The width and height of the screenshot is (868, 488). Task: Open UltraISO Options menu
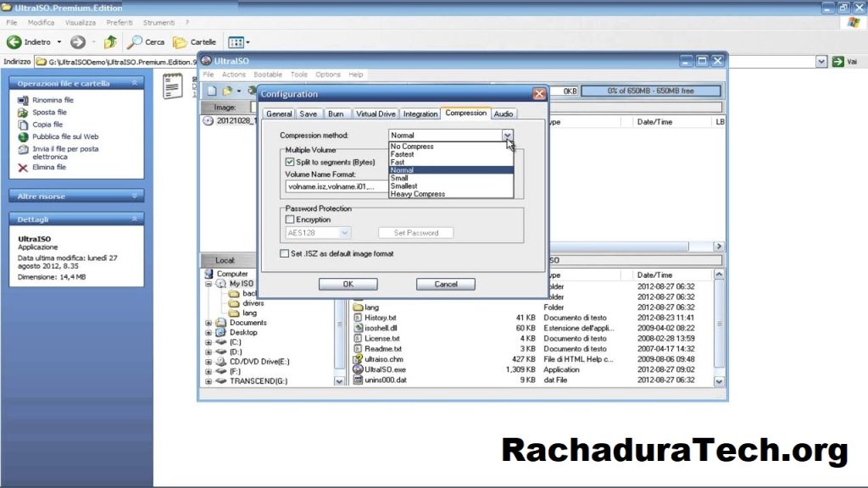(328, 75)
